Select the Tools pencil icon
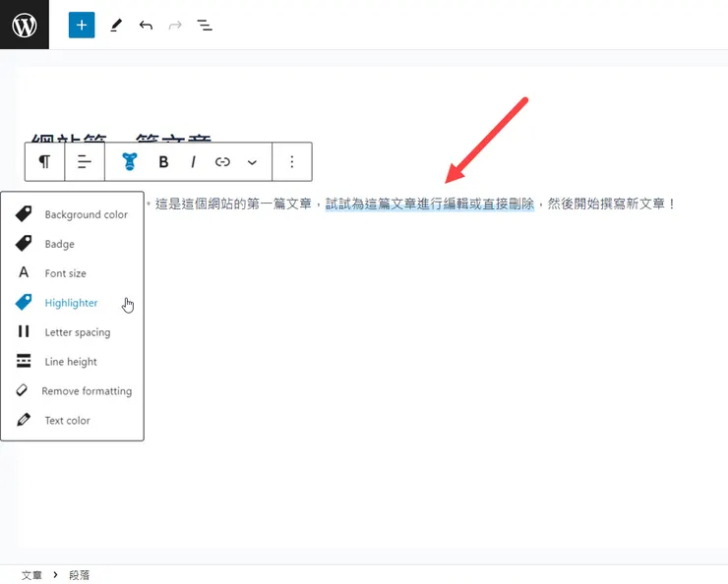Image resolution: width=728 pixels, height=584 pixels. coord(116,25)
